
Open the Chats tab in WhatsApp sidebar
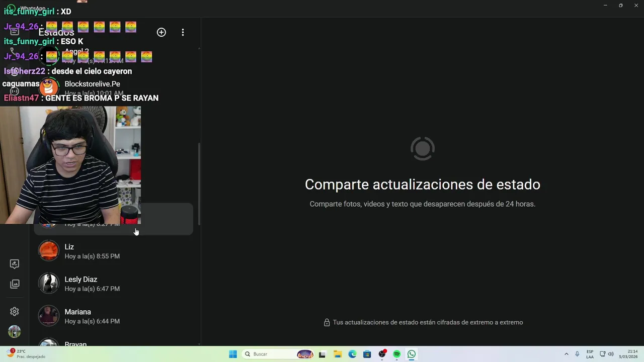click(x=15, y=32)
